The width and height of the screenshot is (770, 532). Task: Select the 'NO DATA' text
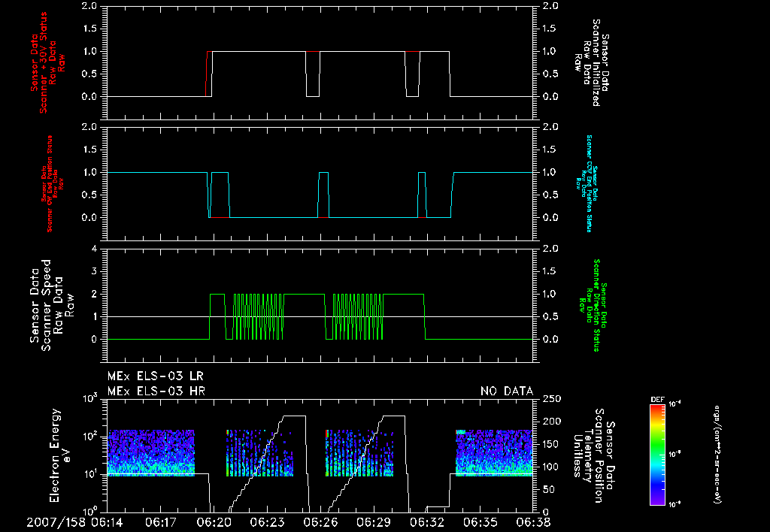(507, 391)
